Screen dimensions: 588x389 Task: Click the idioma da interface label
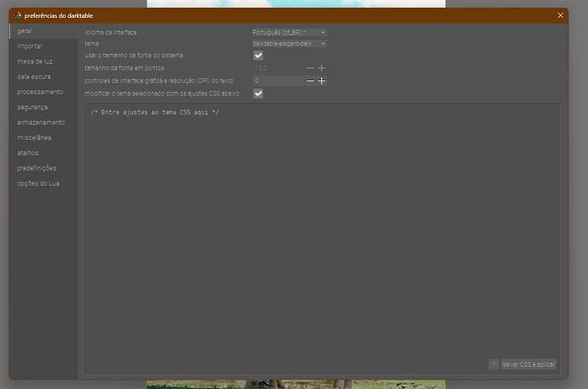coord(111,32)
